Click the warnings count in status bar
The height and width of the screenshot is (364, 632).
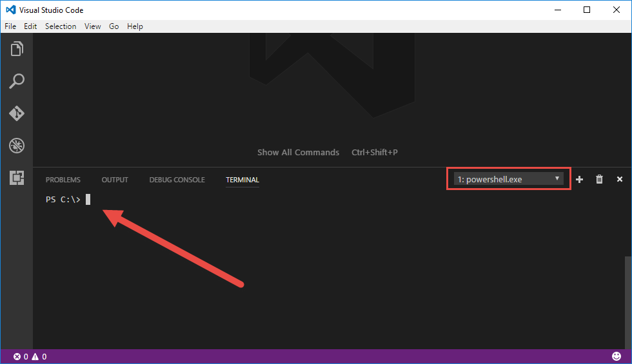tap(39, 356)
